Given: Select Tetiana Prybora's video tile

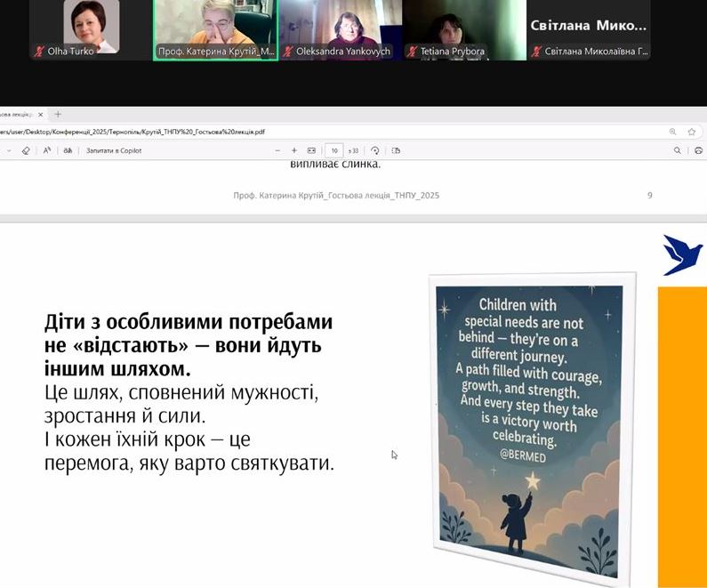Looking at the screenshot, I should 464,29.
